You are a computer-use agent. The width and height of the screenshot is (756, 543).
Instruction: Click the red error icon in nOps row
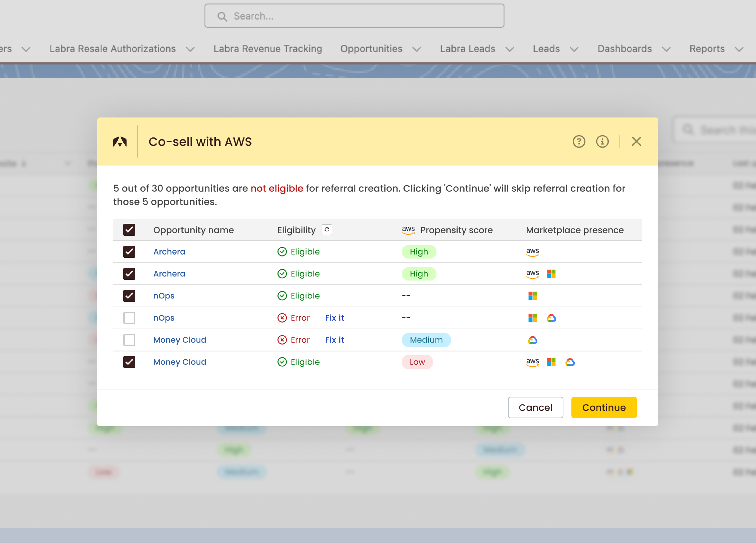click(x=282, y=318)
